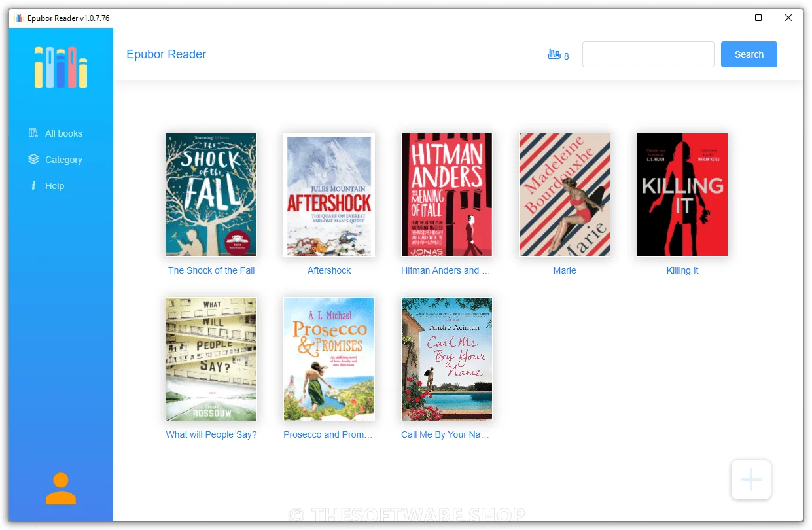Open the Marie book cover
812x530 pixels.
point(565,195)
